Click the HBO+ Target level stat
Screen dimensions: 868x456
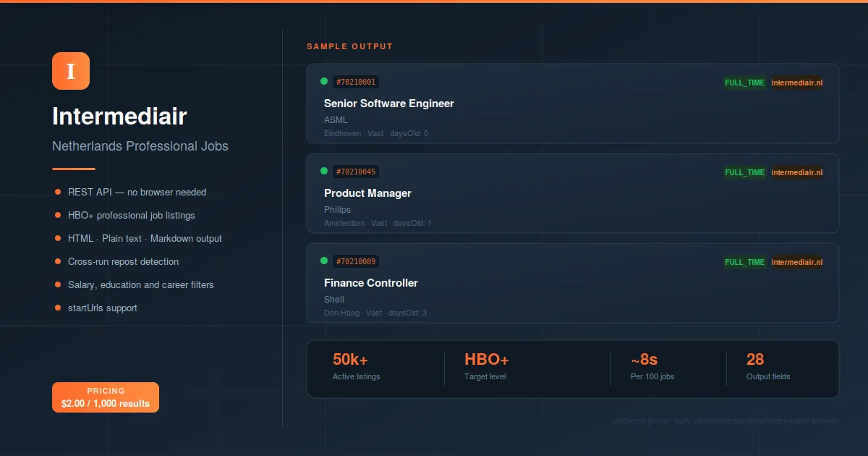486,367
